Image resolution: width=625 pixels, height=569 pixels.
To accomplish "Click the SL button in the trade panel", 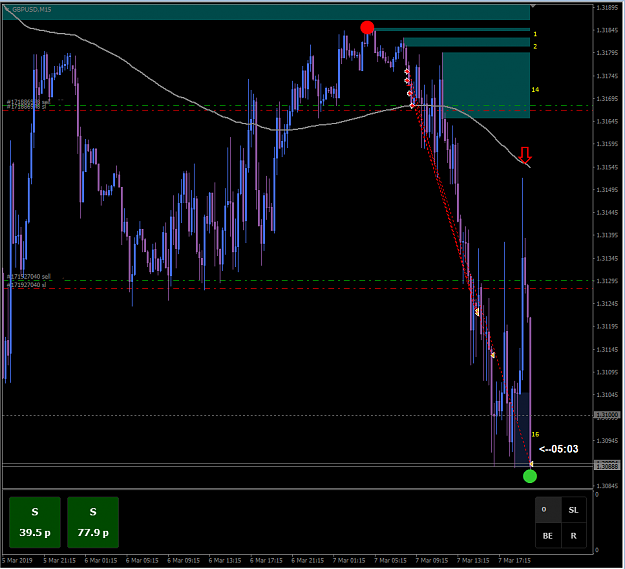I will point(574,510).
